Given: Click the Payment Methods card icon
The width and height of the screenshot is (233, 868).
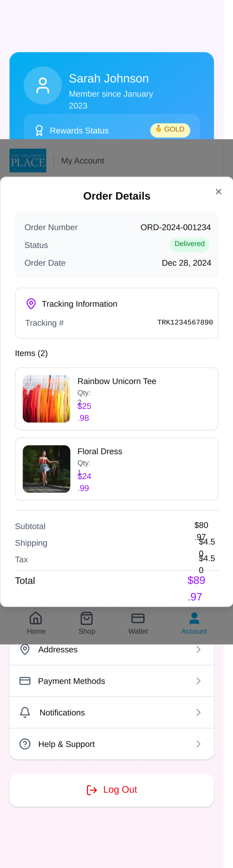Looking at the screenshot, I should tap(25, 681).
